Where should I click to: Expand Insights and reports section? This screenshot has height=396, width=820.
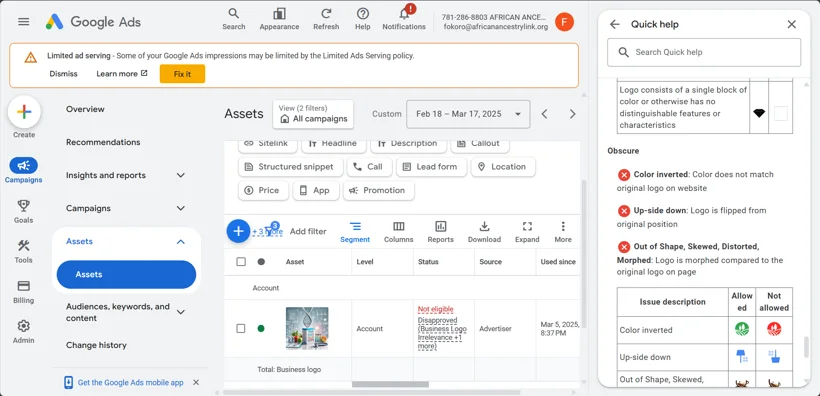tap(126, 175)
